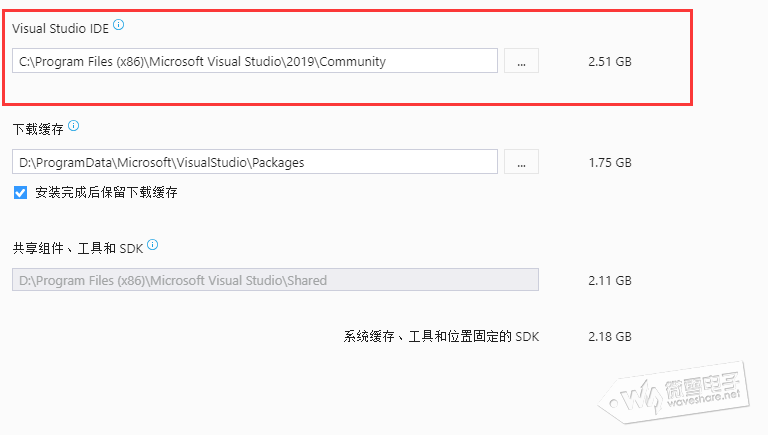
Task: Click info icon next to 共享组件、工具和 SDK
Action: [153, 244]
